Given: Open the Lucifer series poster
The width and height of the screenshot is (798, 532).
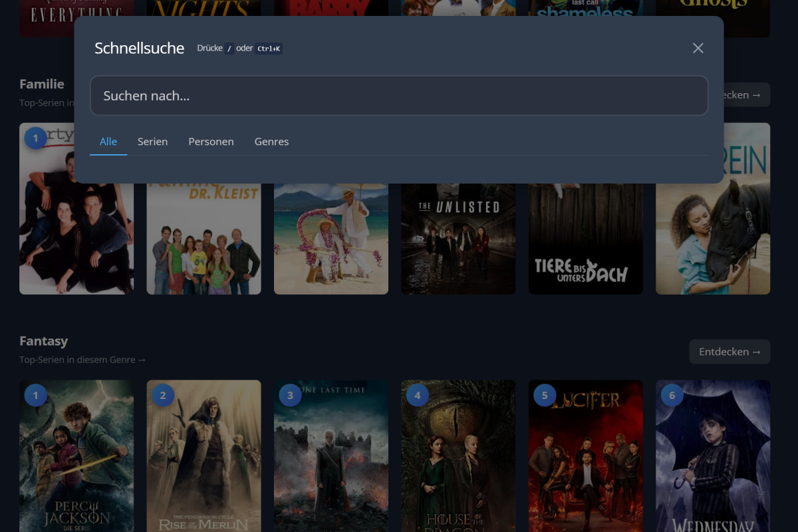Looking at the screenshot, I should point(585,459).
